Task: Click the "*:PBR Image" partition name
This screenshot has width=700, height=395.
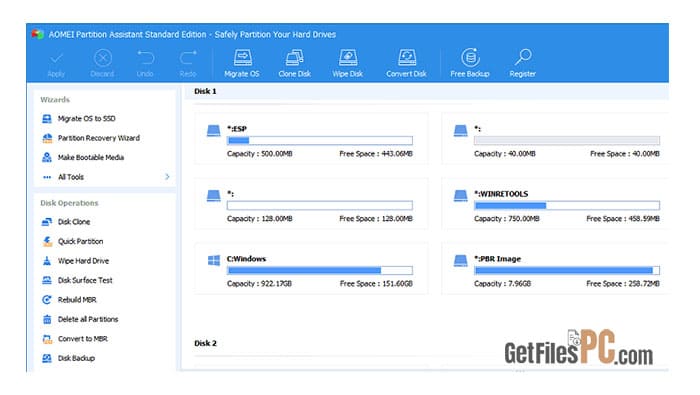Action: [x=497, y=259]
